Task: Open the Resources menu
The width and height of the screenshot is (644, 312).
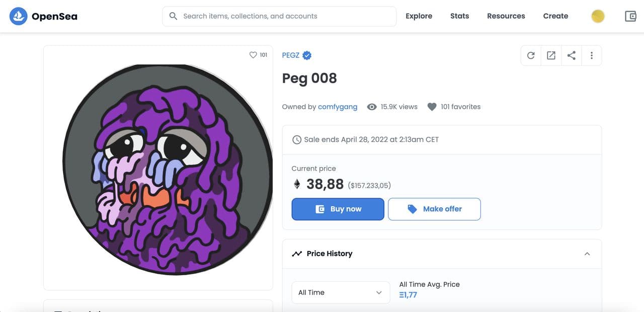Action: 506,16
